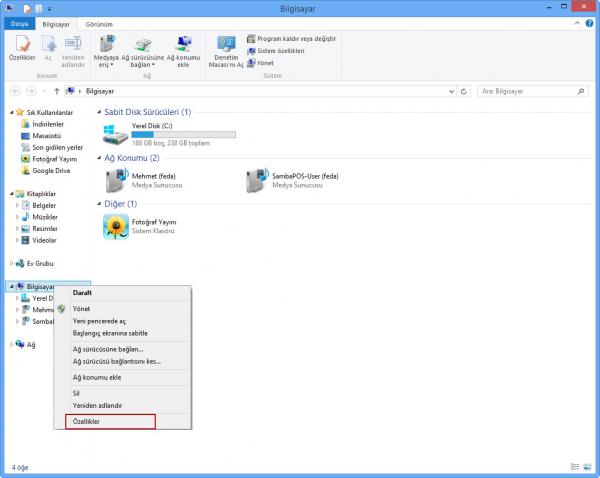This screenshot has width=600, height=478.
Task: Collapse the Kitaplıklar tree node
Action: [12, 194]
